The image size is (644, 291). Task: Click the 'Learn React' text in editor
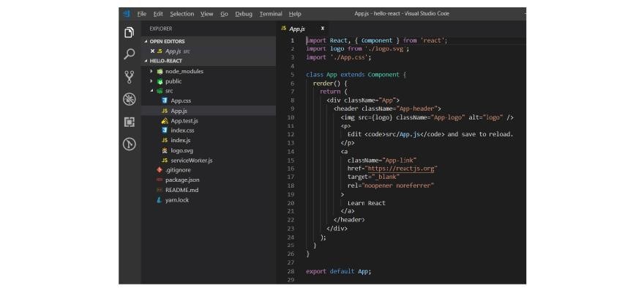(x=367, y=203)
